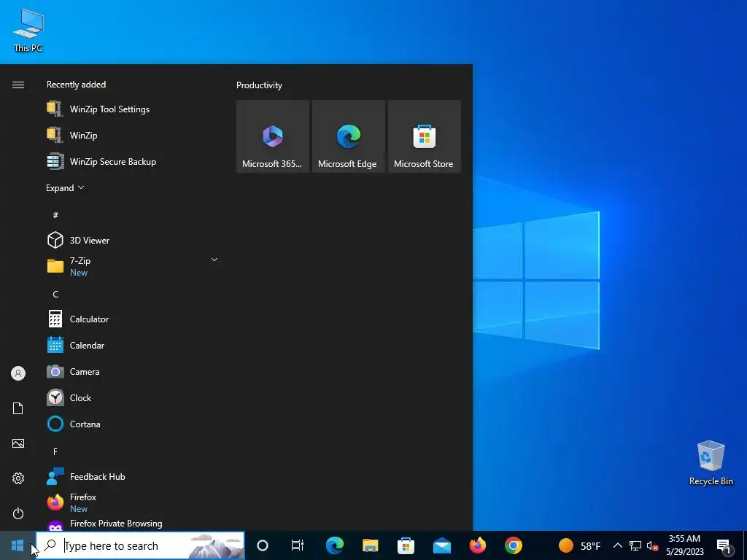747x560 pixels.
Task: Launch Google Chrome from the taskbar
Action: point(513,545)
